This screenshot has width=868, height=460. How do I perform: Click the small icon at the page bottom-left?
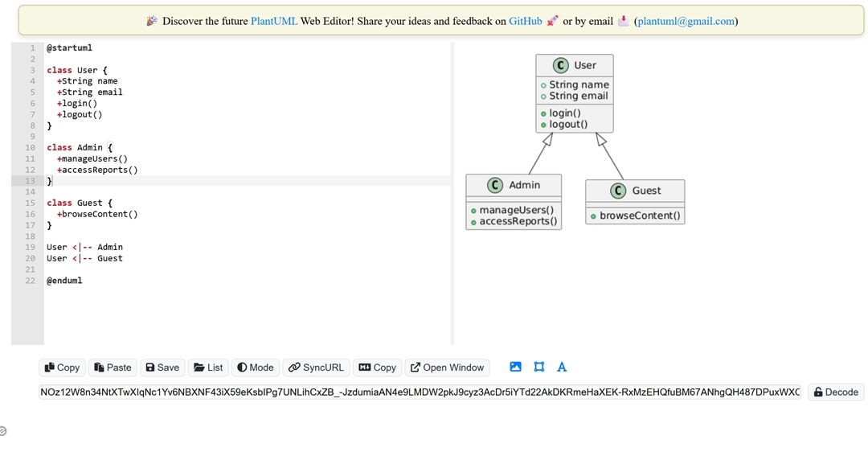tap(2, 430)
